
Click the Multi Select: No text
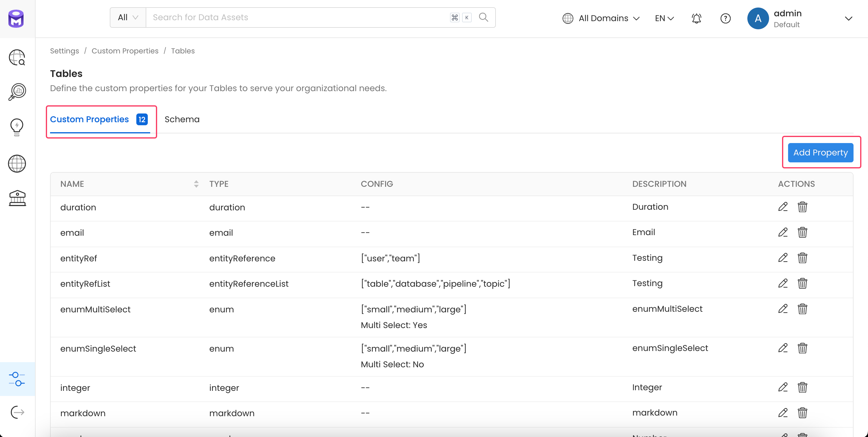pyautogui.click(x=392, y=364)
